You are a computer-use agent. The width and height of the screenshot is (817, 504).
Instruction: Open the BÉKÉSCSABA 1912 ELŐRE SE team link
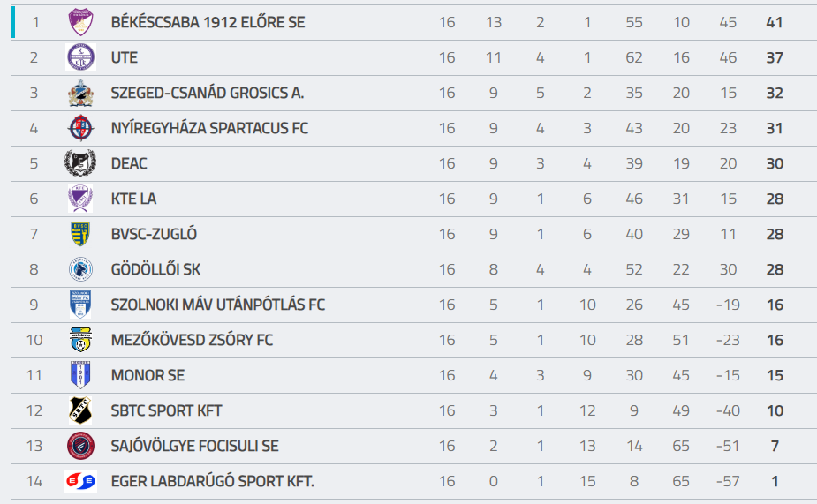click(x=208, y=22)
